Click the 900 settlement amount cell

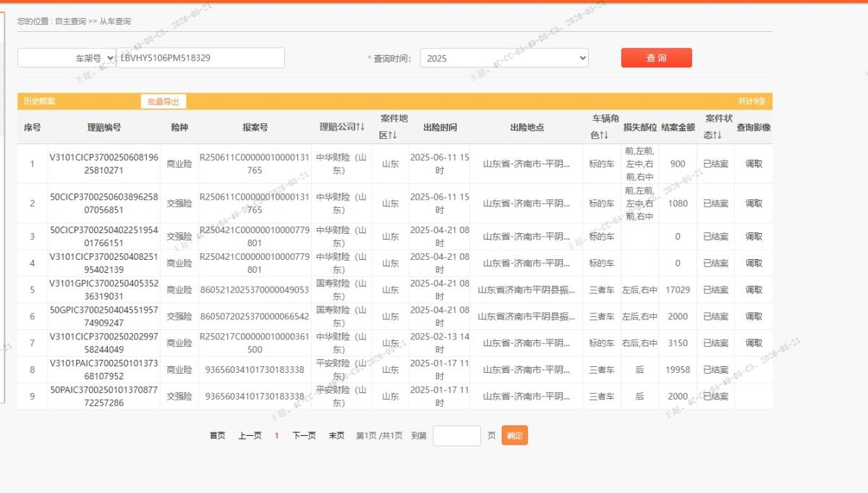point(678,164)
